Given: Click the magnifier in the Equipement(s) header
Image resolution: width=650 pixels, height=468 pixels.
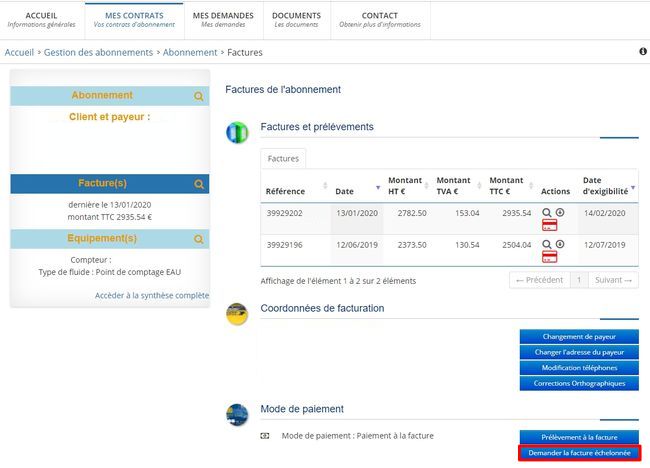Looking at the screenshot, I should click(x=199, y=240).
